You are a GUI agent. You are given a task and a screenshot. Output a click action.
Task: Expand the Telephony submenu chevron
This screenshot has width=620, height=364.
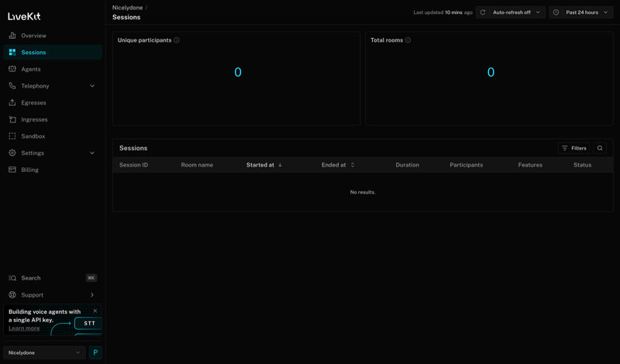[92, 86]
